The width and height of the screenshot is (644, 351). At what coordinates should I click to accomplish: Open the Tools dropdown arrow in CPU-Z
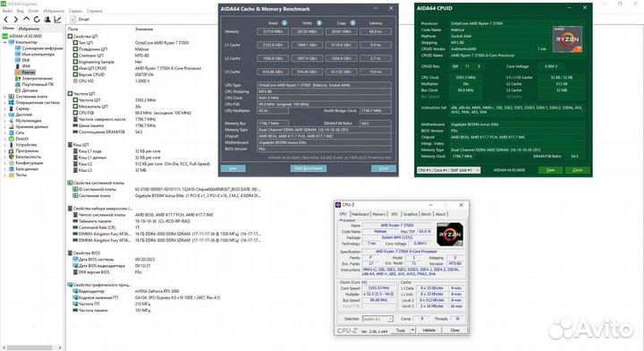click(x=412, y=330)
